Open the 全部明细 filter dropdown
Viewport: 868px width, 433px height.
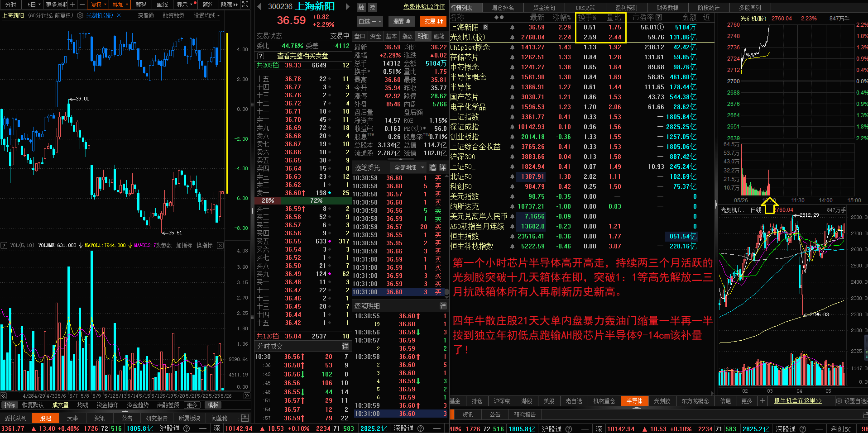(x=409, y=167)
